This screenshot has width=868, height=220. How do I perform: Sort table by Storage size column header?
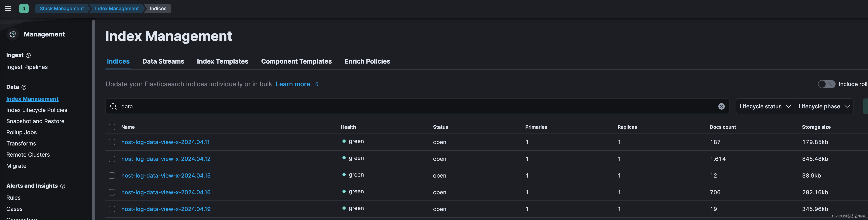tap(816, 127)
